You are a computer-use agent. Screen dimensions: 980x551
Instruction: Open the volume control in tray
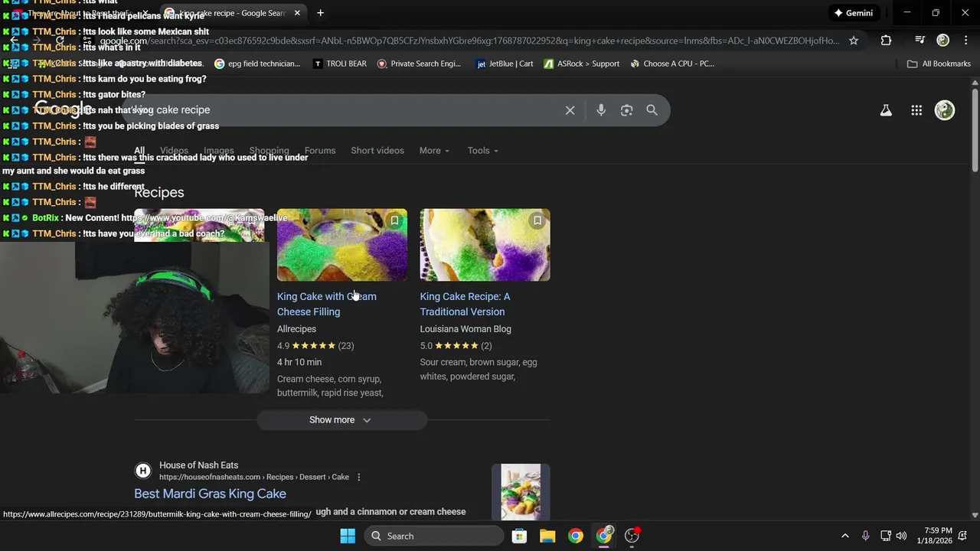(901, 536)
